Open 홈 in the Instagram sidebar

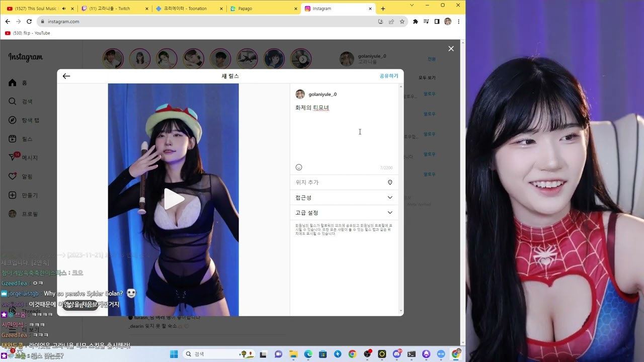18,82
